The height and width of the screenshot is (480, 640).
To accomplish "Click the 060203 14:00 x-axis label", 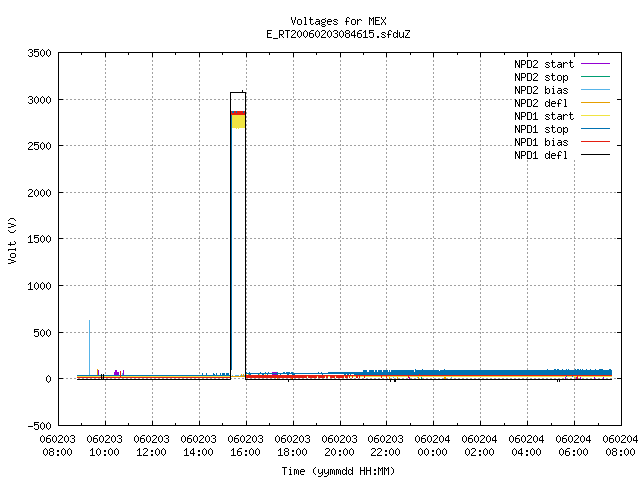I will point(198,446).
